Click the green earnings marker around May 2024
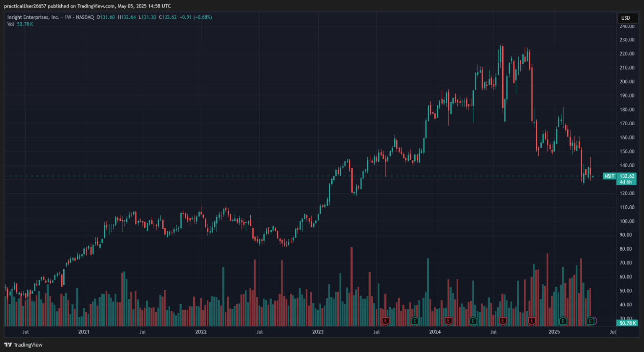Screen dimensions: 644x352 (473, 321)
